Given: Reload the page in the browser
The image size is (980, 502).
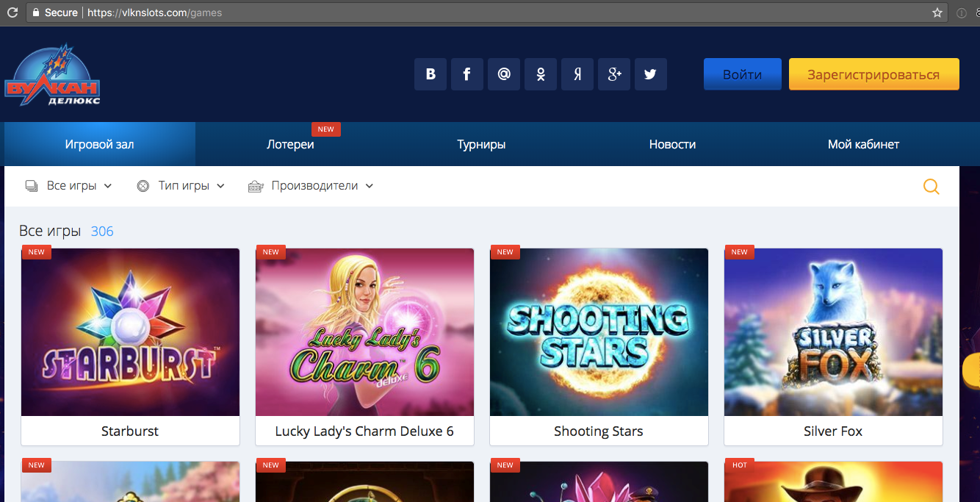Looking at the screenshot, I should [x=12, y=12].
